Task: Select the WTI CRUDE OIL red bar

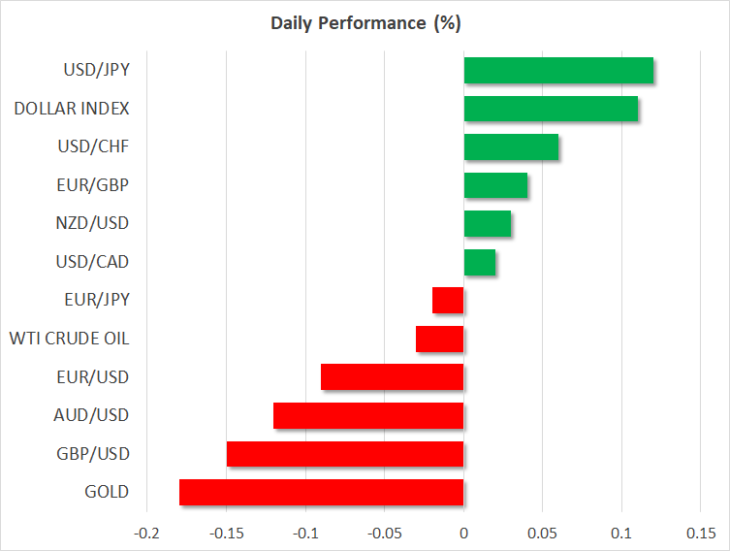Action: (439, 339)
